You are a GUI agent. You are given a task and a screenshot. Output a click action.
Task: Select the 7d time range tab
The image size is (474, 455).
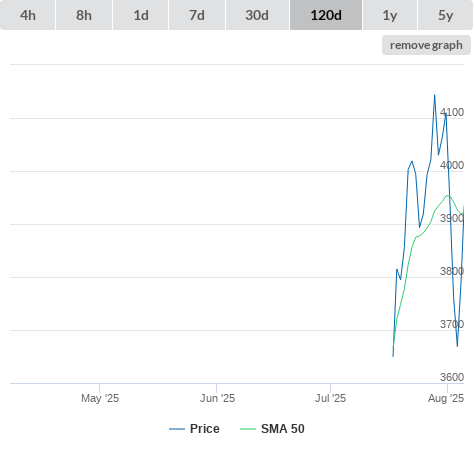(x=197, y=15)
